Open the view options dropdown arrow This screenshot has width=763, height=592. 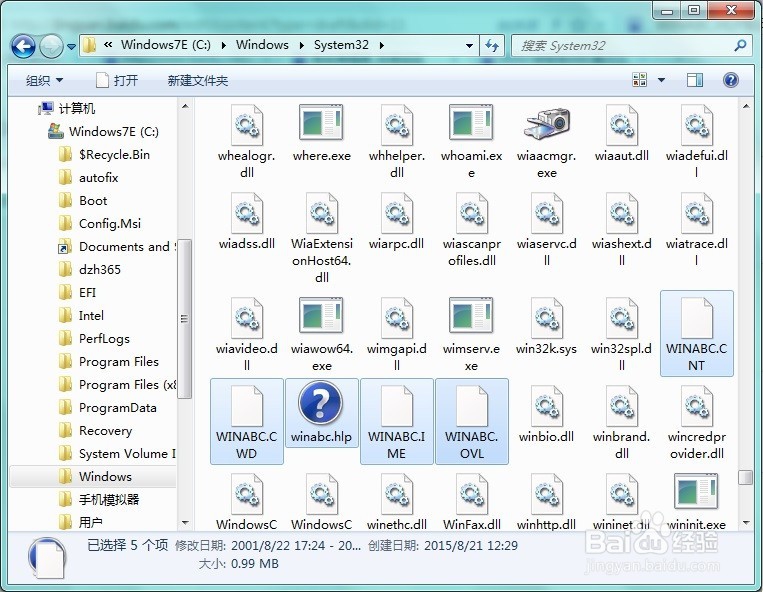point(661,80)
